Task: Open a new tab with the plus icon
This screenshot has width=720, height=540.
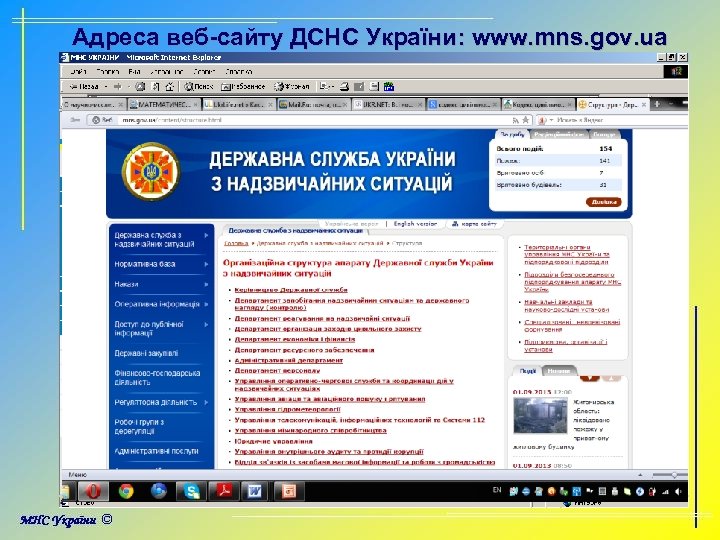Action: click(x=657, y=104)
